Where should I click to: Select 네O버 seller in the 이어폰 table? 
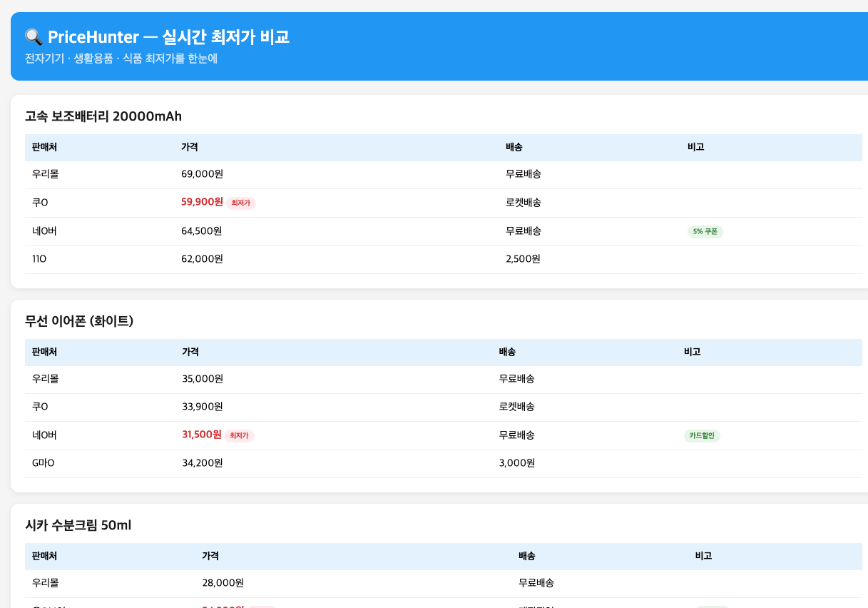[44, 435]
